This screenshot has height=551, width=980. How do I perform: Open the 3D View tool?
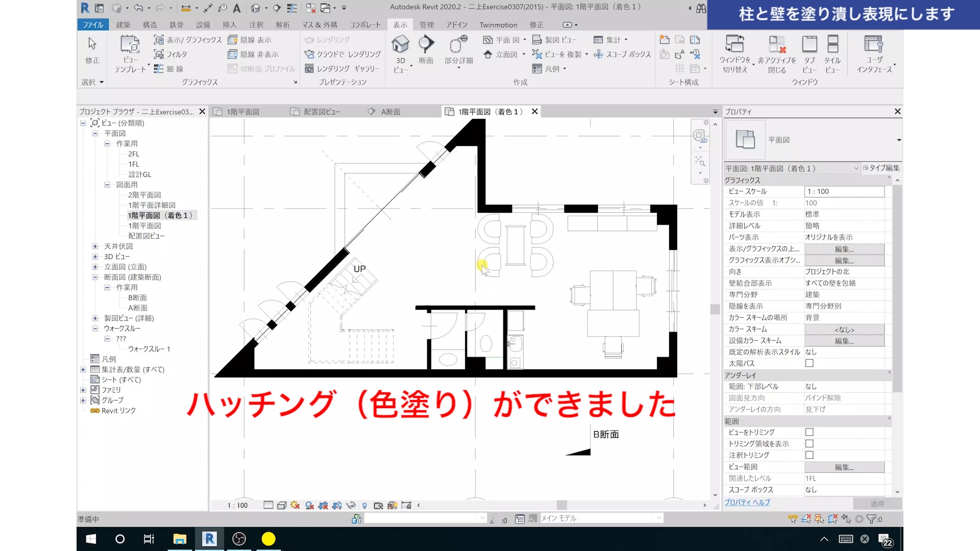pos(401,45)
